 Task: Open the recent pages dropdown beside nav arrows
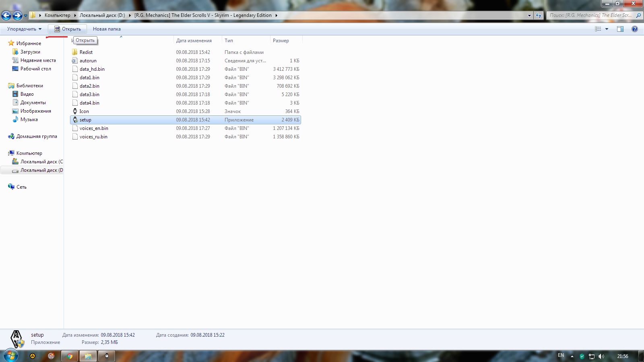coord(25,16)
